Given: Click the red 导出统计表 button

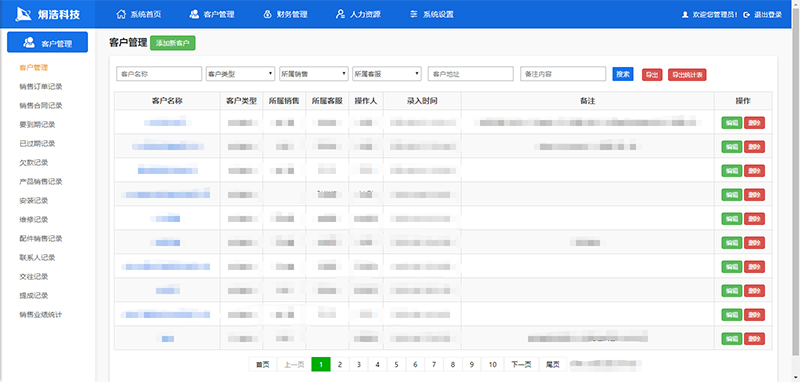Looking at the screenshot, I should click(687, 74).
